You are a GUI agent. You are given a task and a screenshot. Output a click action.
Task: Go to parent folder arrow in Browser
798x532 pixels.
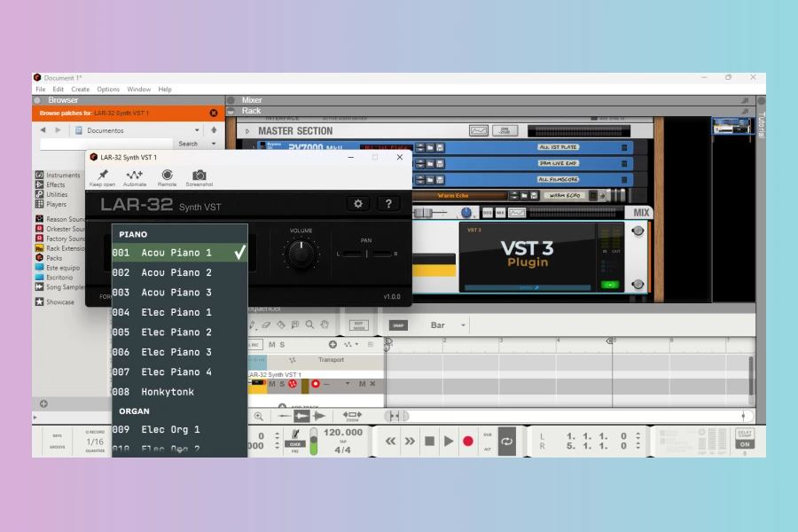pyautogui.click(x=214, y=130)
